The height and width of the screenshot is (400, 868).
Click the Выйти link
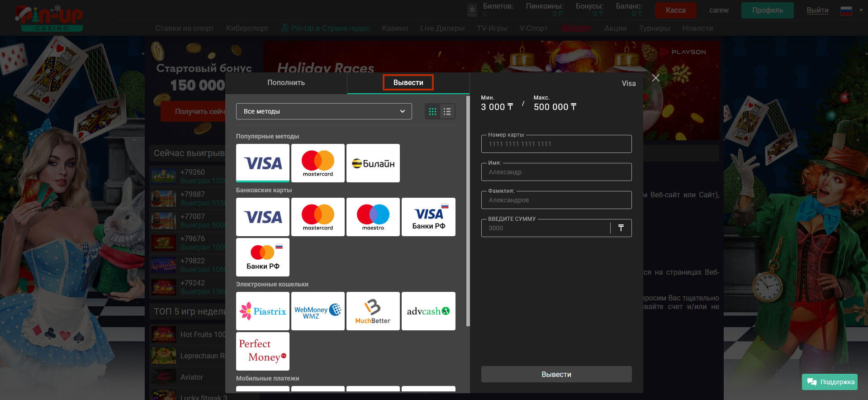pyautogui.click(x=817, y=10)
